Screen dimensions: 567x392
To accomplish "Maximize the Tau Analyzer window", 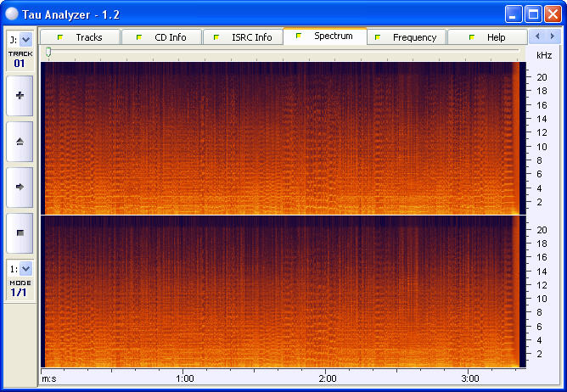I will (x=533, y=14).
